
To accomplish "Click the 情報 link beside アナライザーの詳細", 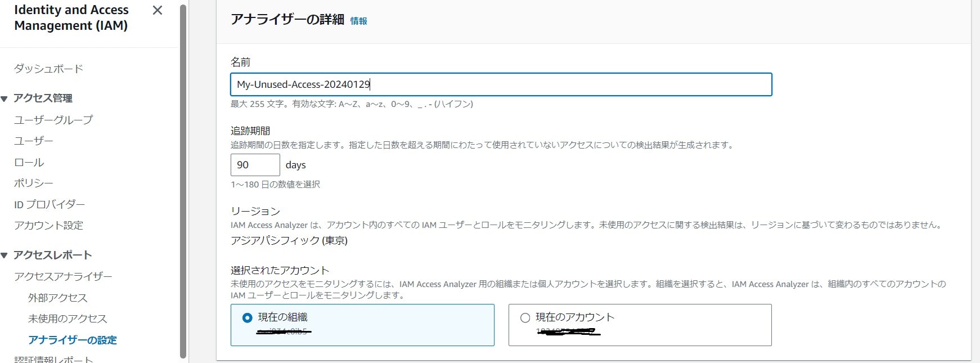I will (358, 21).
